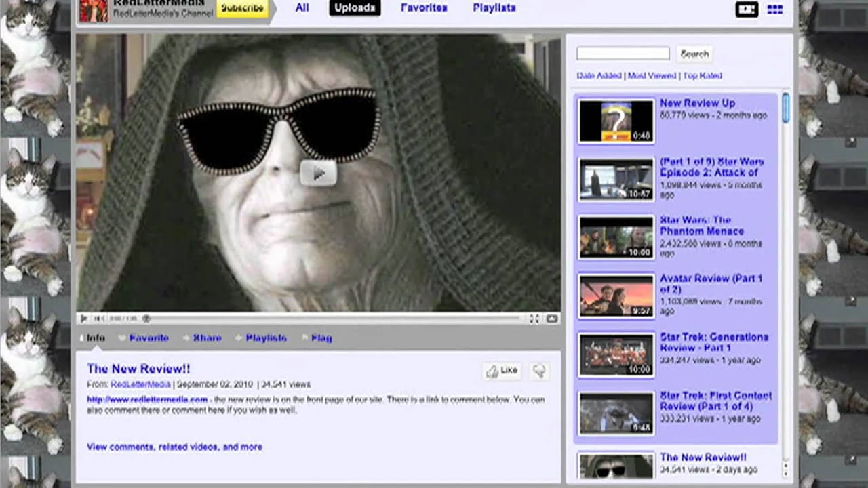Switch to grid view layout icon
Screen dimensions: 868x488
774,9
